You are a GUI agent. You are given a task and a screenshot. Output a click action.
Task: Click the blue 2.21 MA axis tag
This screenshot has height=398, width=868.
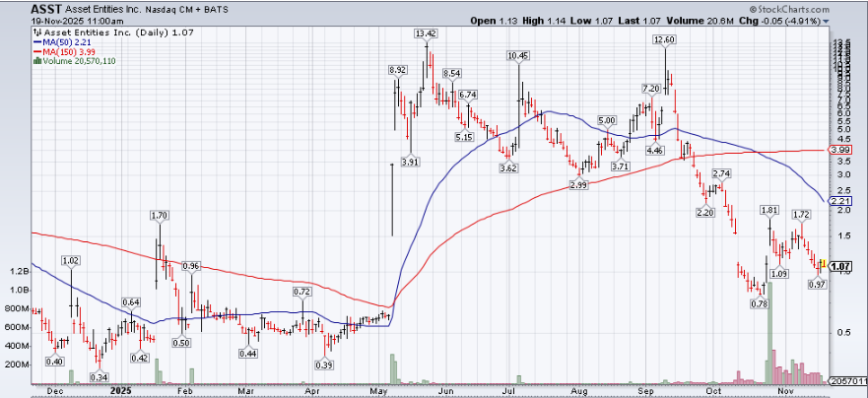(x=840, y=201)
